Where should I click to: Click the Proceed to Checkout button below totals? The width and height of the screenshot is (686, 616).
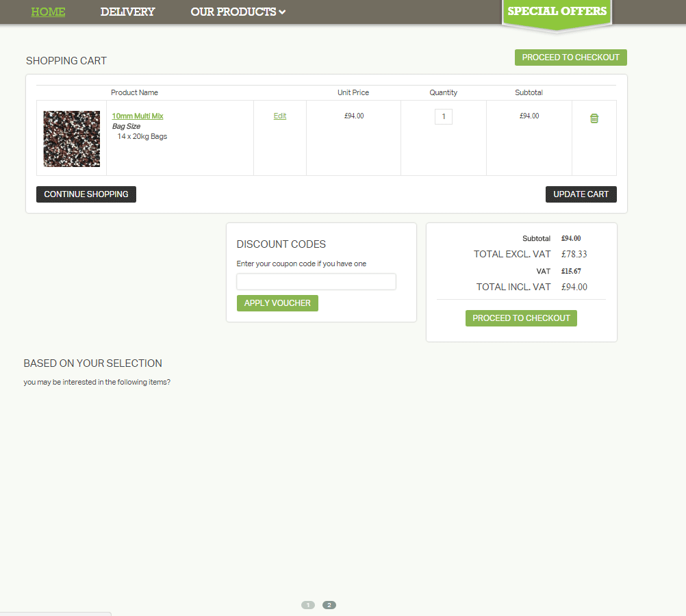521,318
